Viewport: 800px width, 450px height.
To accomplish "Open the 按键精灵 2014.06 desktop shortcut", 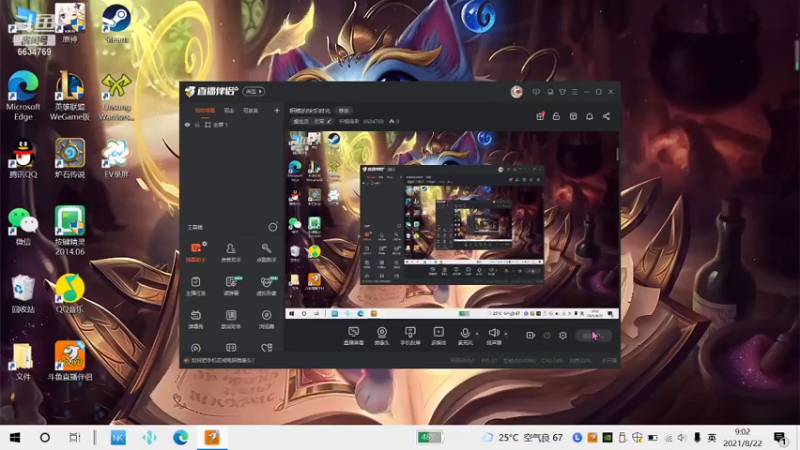I will pos(70,231).
